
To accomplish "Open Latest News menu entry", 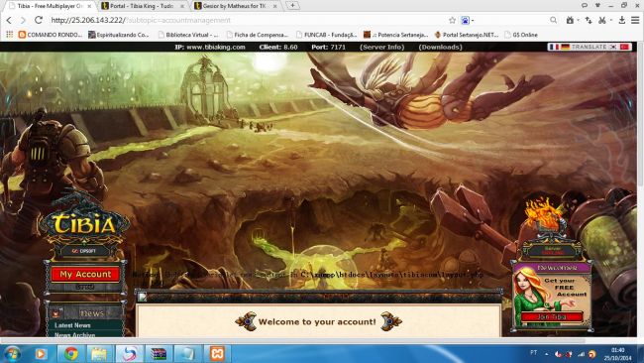I will click(72, 325).
